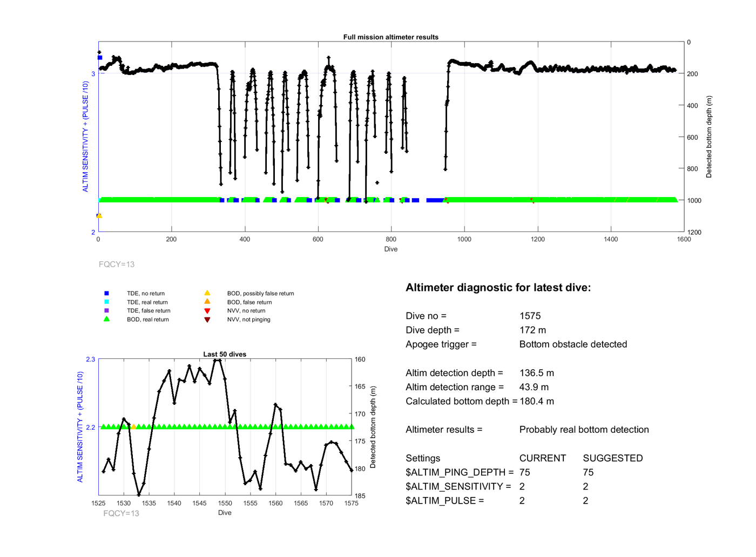This screenshot has width=756, height=557.
Task: Click the dark red 'NVV, not pinging' legend marker
Action: click(x=207, y=320)
